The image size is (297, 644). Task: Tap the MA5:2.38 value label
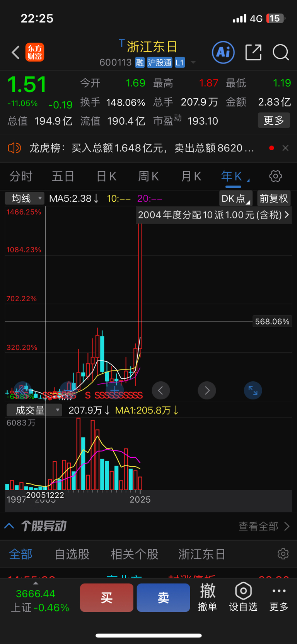click(74, 199)
